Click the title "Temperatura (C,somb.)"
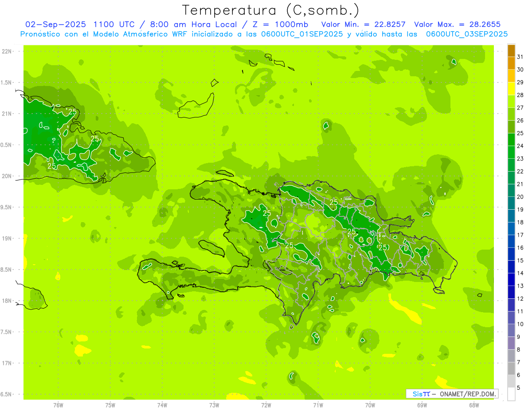Image resolution: width=532 pixels, height=411 pixels. click(270, 10)
